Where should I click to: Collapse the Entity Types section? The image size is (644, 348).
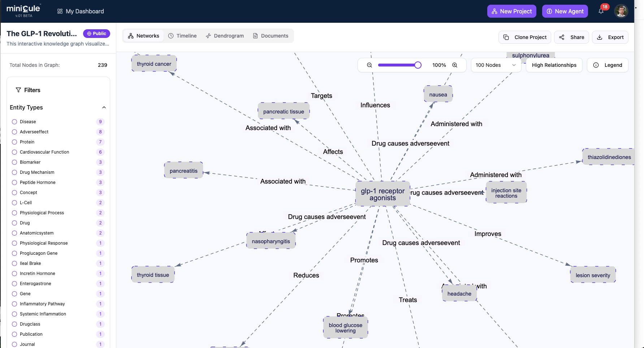[x=104, y=107]
